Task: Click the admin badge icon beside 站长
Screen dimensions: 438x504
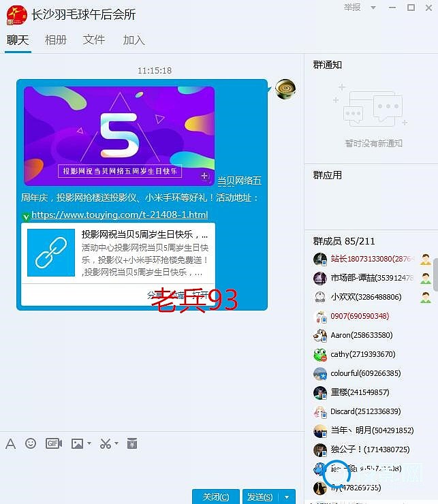Action: click(426, 259)
